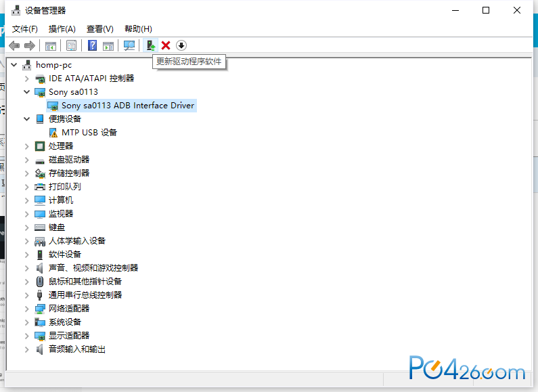Expand the IDE ATA/ATAPI 控制器 node

pos(27,79)
